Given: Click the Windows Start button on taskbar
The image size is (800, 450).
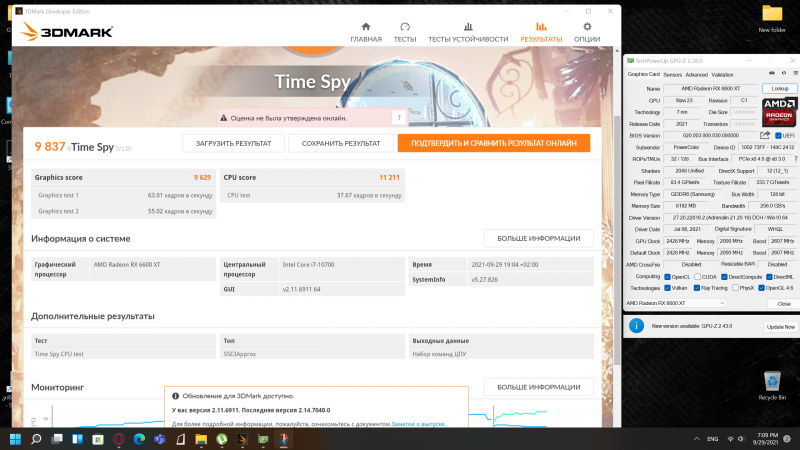Looking at the screenshot, I should (14, 439).
